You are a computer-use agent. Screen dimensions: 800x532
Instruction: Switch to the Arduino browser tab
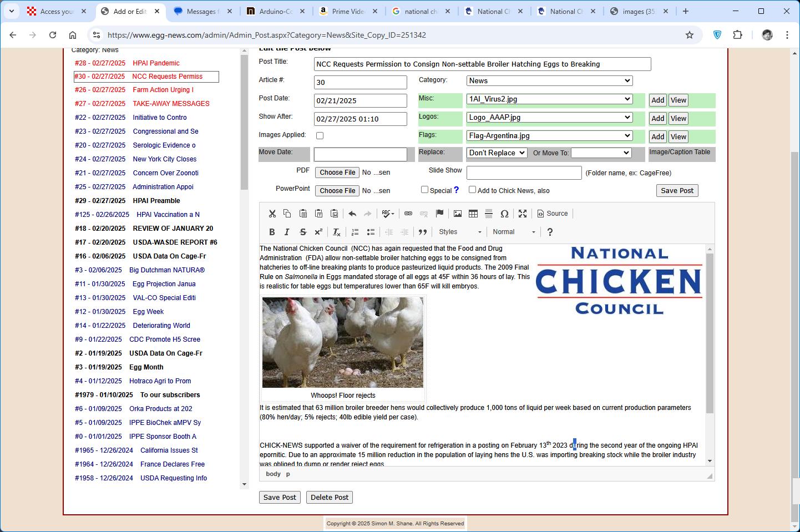pos(276,12)
